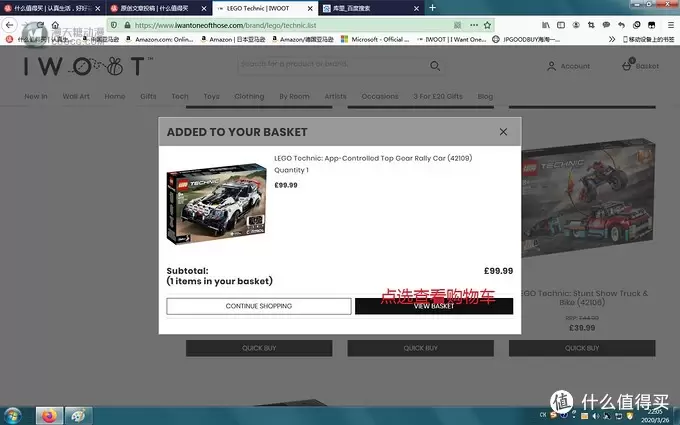
Task: Click the search magnifier icon
Action: point(435,65)
